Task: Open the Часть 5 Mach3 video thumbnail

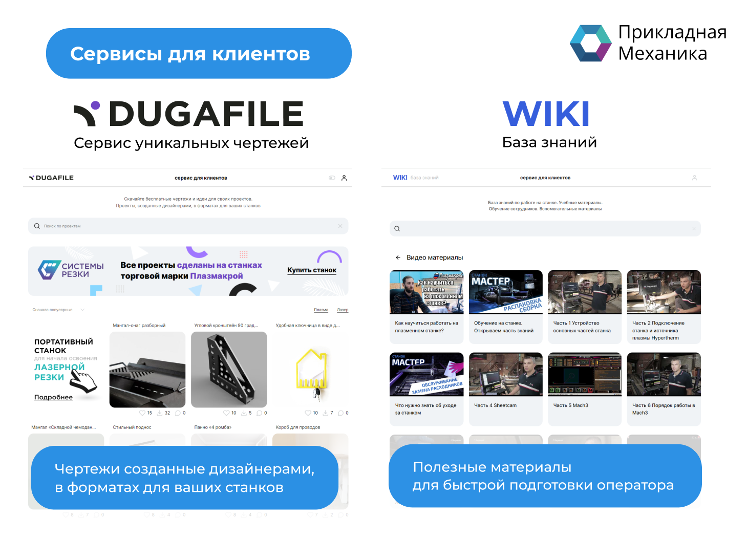Action: (x=584, y=375)
